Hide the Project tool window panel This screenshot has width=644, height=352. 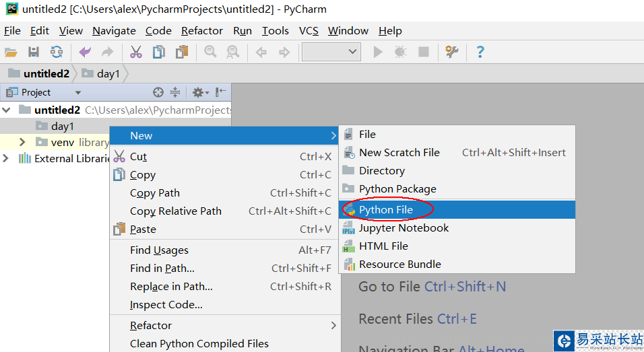(x=221, y=92)
